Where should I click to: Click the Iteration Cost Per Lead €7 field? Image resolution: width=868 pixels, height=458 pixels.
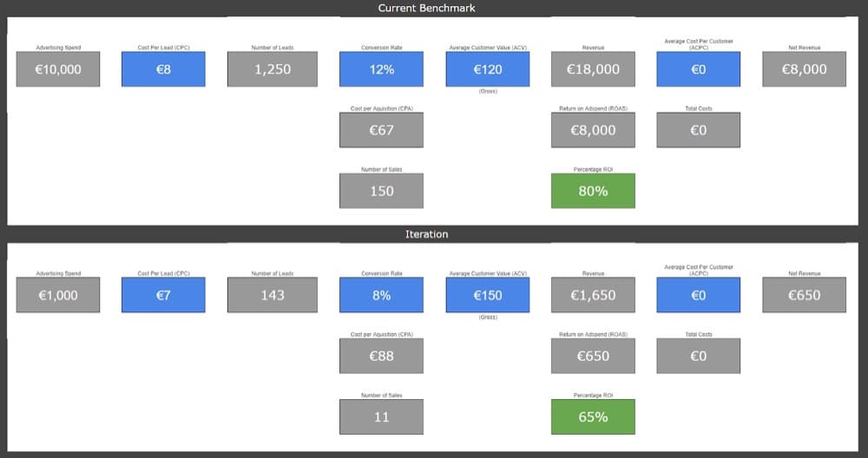coord(163,295)
